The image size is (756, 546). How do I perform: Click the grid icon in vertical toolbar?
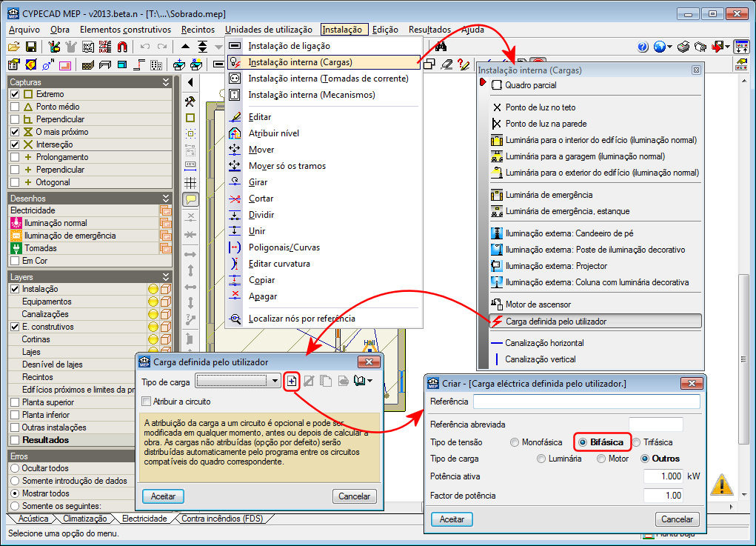click(190, 183)
